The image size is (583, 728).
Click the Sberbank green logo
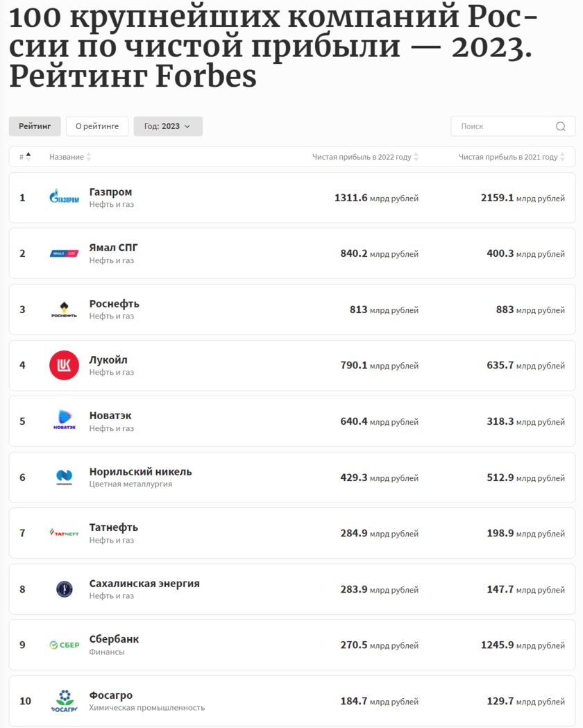point(64,645)
